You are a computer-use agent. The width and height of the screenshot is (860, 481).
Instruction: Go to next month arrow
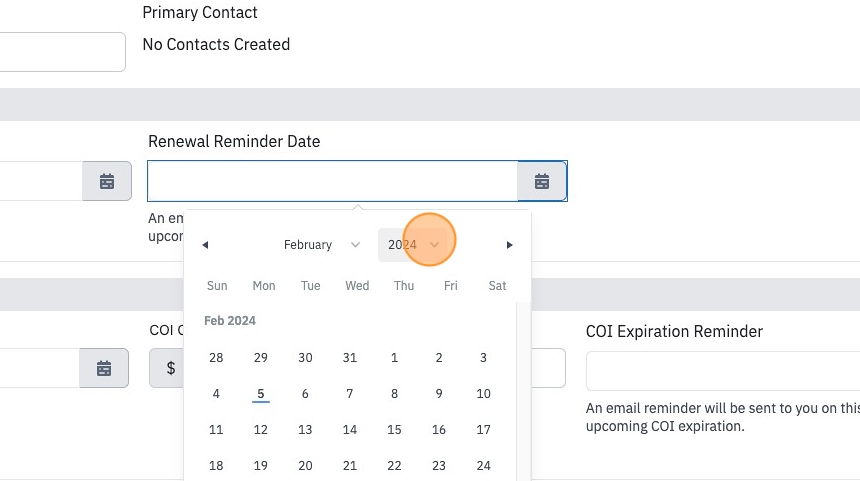coord(509,245)
